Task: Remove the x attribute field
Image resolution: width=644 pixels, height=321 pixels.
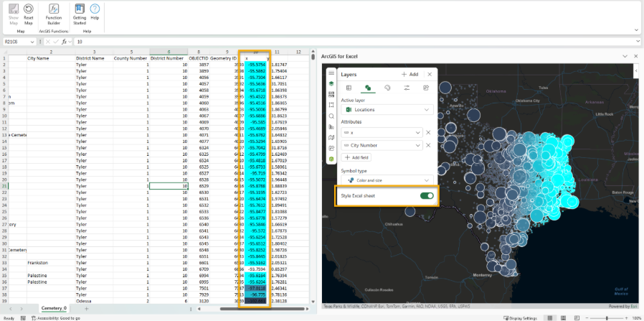Action: (x=428, y=132)
